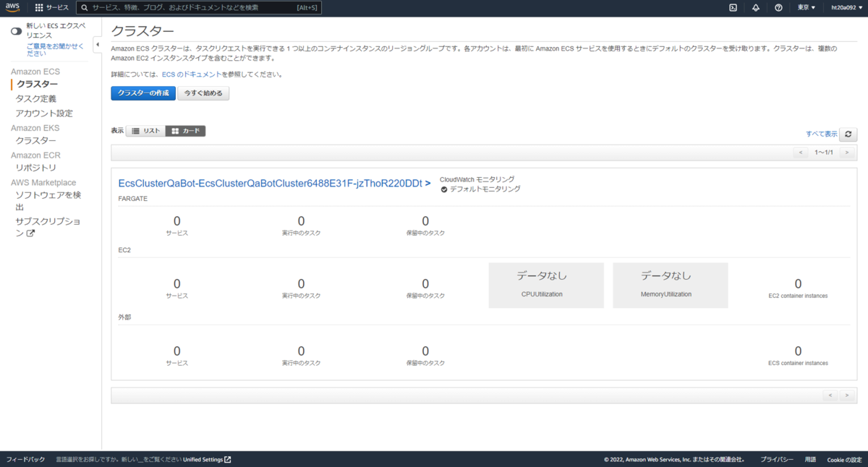Click the search bar for services
This screenshot has height=467, width=868.
coord(199,7)
